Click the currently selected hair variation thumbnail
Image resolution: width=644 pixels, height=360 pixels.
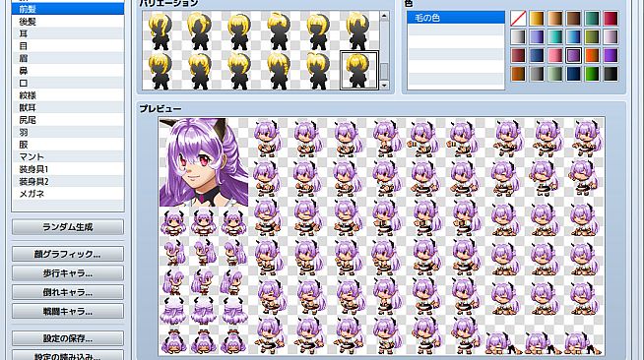(x=359, y=70)
